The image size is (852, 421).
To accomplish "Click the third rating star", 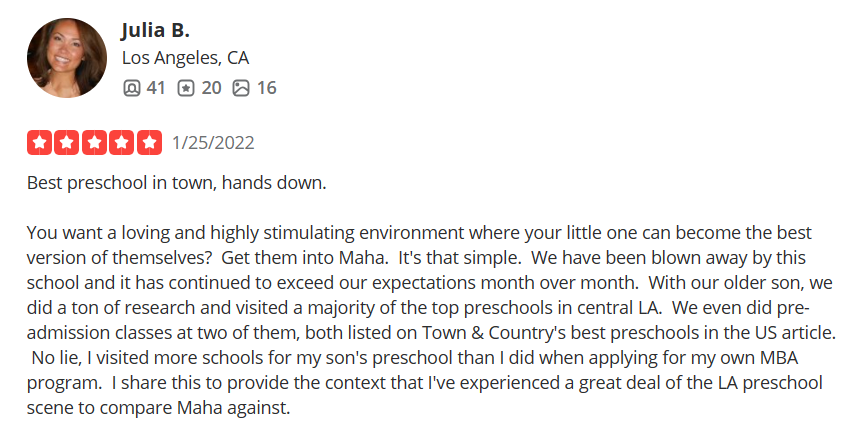I will [95, 143].
